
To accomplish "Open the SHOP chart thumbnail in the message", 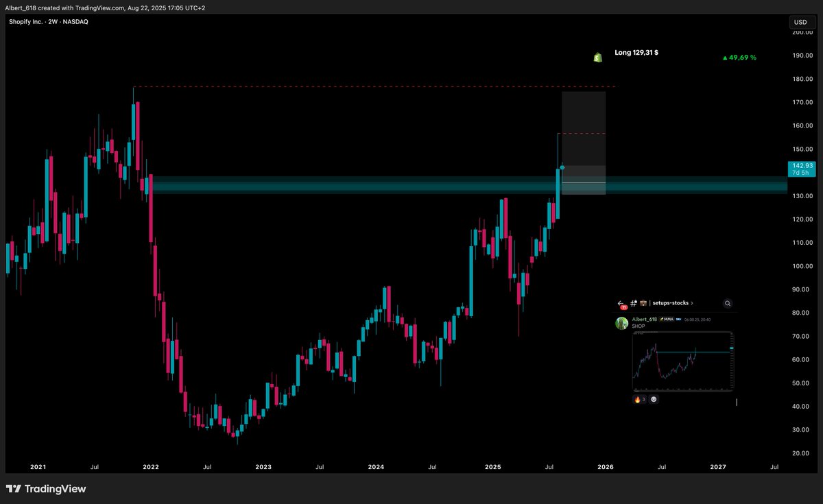I will tap(682, 361).
